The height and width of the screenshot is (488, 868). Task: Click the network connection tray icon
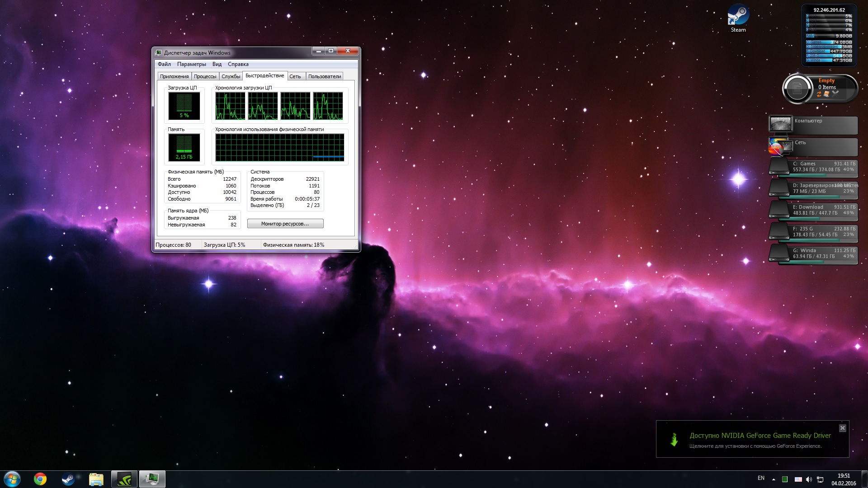(x=820, y=479)
